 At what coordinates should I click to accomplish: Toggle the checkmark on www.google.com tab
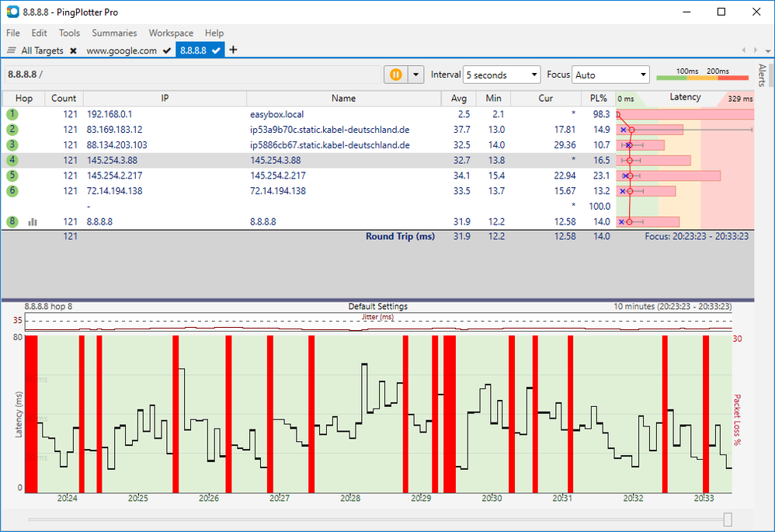(166, 50)
